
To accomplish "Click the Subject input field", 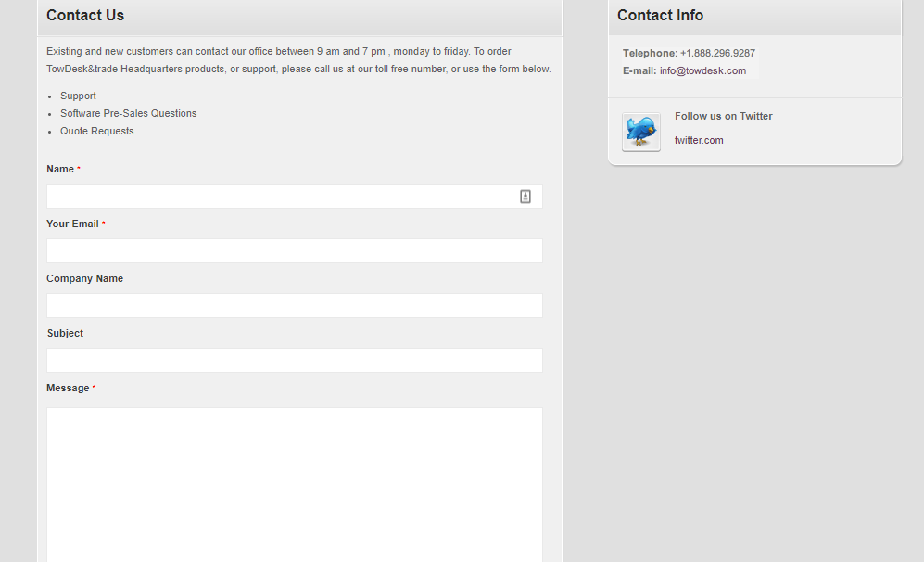I will (295, 361).
